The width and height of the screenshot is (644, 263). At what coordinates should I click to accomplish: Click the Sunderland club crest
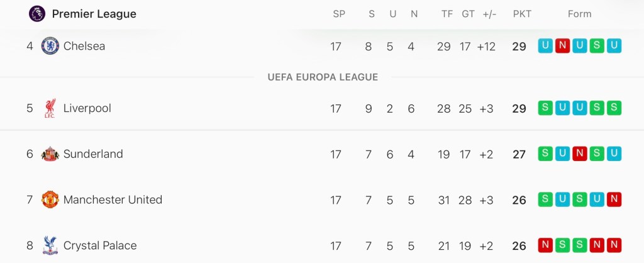click(x=50, y=154)
